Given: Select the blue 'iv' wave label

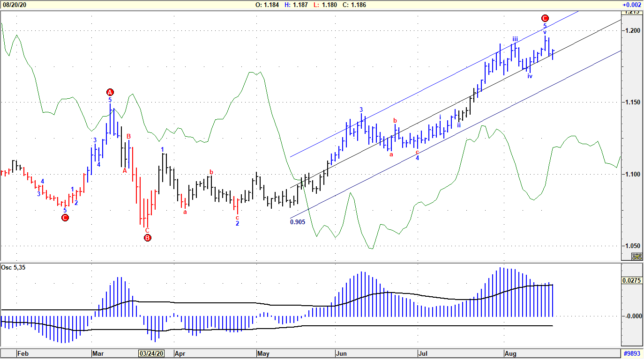Looking at the screenshot, I should 530,76.
